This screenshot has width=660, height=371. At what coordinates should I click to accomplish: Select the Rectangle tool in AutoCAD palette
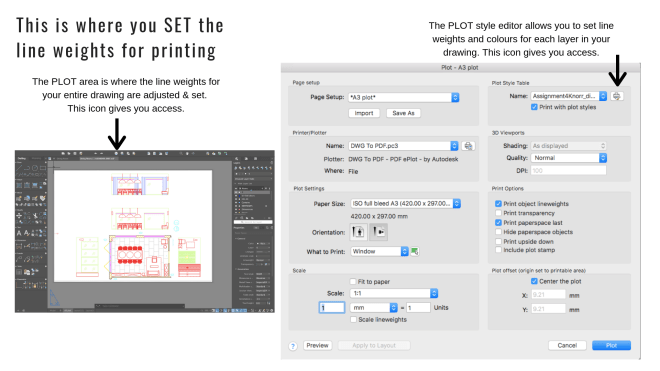click(x=43, y=168)
